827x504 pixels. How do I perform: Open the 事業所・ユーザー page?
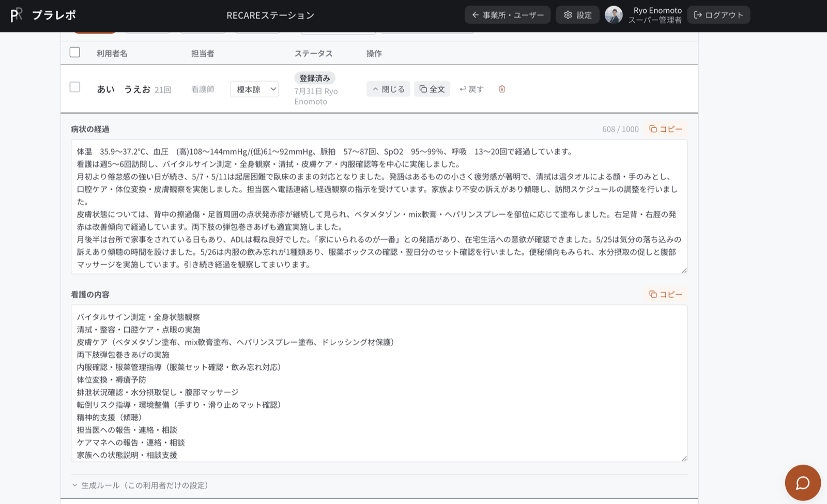[x=508, y=15]
